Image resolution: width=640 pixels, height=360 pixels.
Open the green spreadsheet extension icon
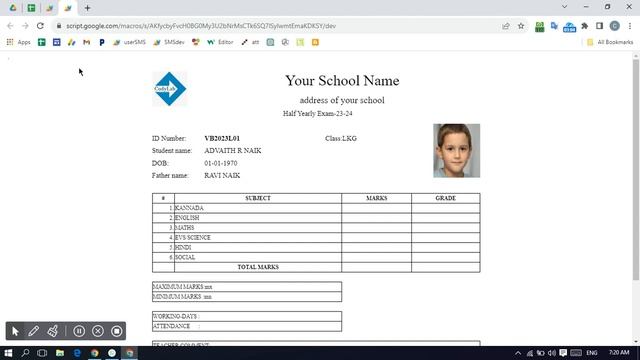click(x=540, y=27)
